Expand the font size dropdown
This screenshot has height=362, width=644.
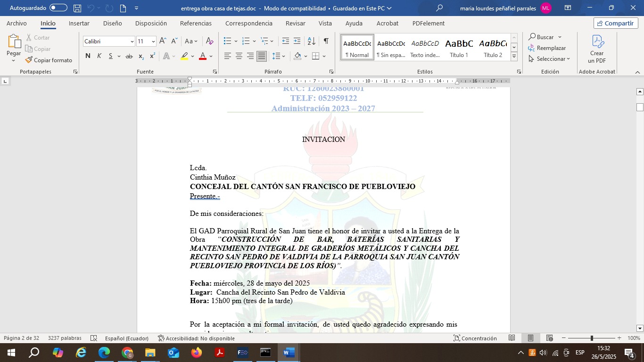point(153,41)
